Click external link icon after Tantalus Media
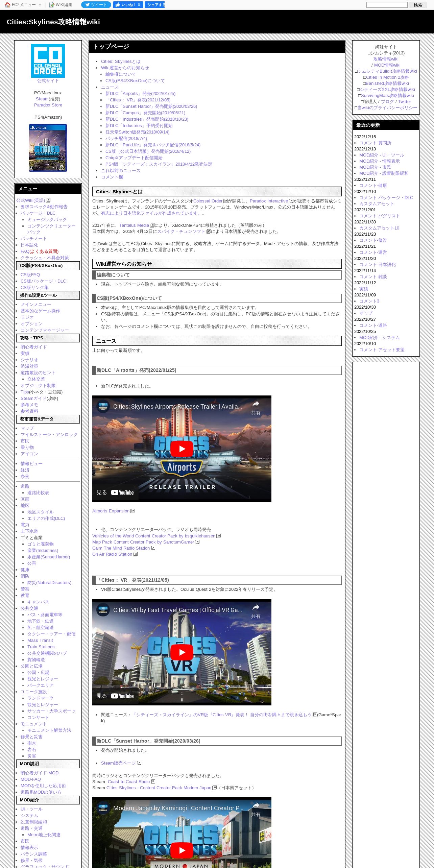 coord(152,225)
